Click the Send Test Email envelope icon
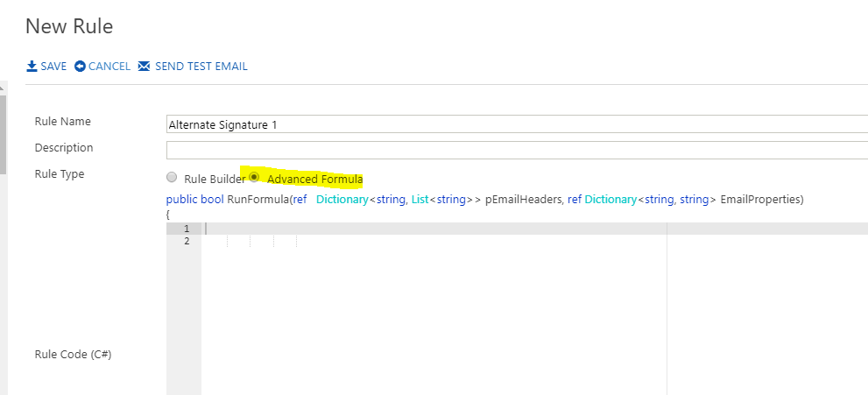Viewport: 868px width, 395px height. click(x=144, y=67)
